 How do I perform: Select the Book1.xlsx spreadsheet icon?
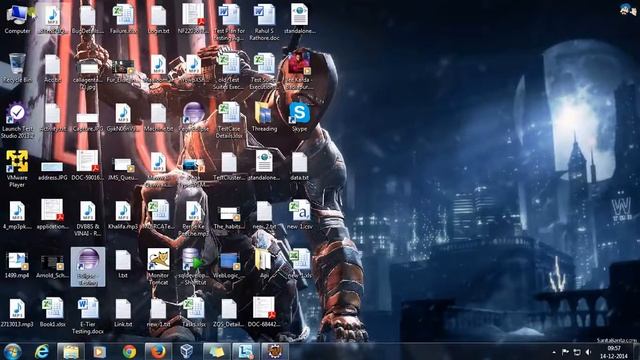click(x=52, y=313)
